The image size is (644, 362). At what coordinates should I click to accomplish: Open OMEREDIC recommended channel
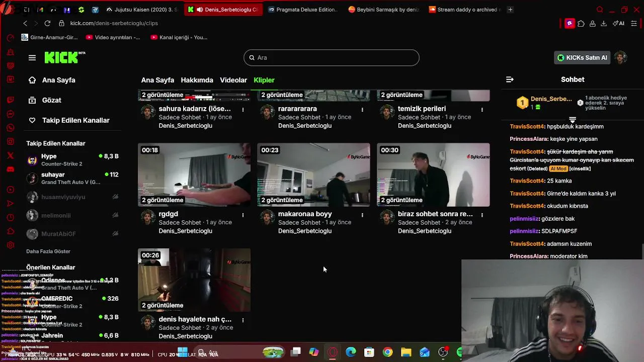click(x=72, y=302)
